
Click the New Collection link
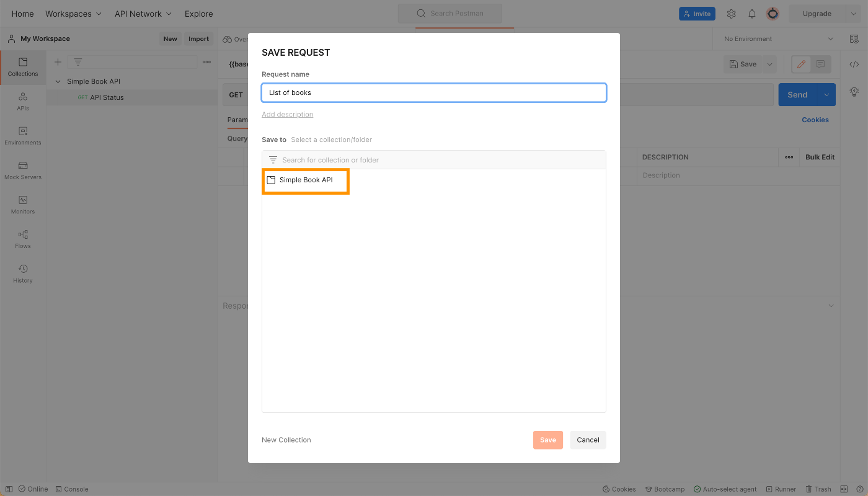pyautogui.click(x=286, y=440)
